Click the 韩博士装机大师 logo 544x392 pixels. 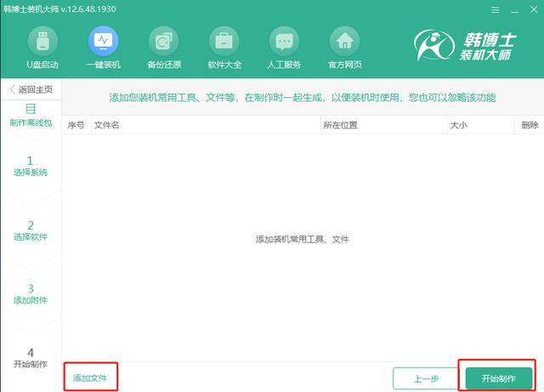(x=466, y=45)
